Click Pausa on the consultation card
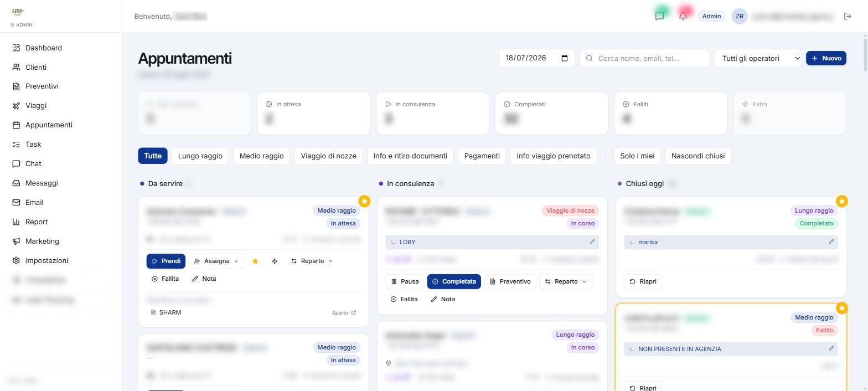 point(405,281)
